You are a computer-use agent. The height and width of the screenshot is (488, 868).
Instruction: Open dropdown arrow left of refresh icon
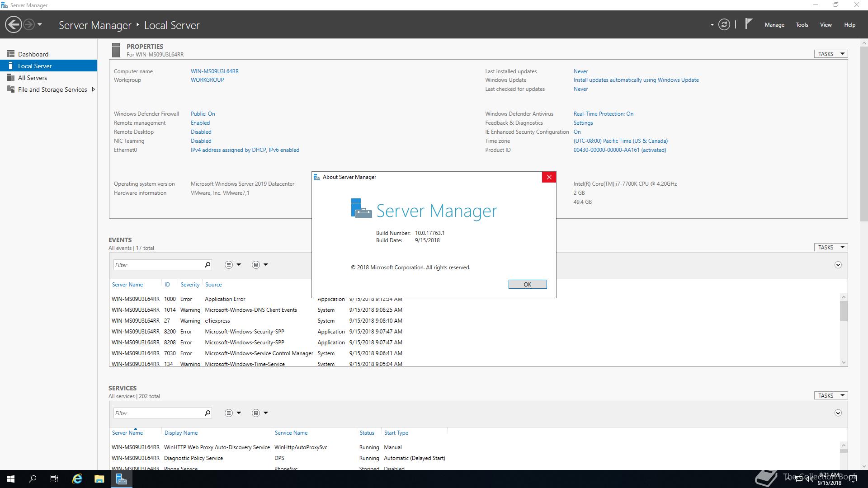(x=712, y=25)
